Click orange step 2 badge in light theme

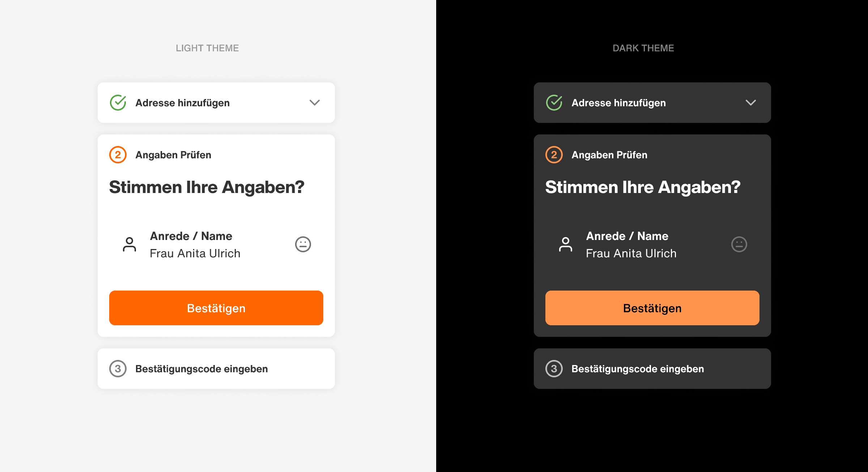118,155
